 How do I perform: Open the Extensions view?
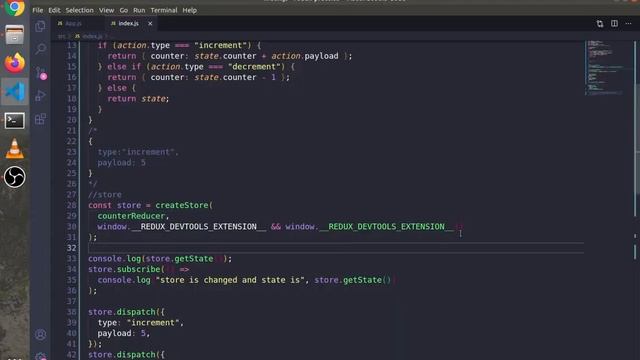pyautogui.click(x=40, y=119)
